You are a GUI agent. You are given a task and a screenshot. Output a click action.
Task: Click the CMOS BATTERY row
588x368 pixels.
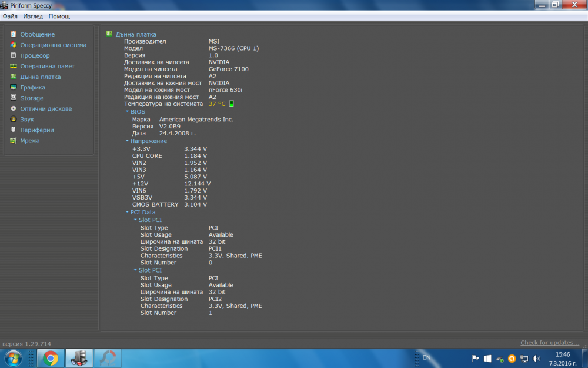(169, 205)
